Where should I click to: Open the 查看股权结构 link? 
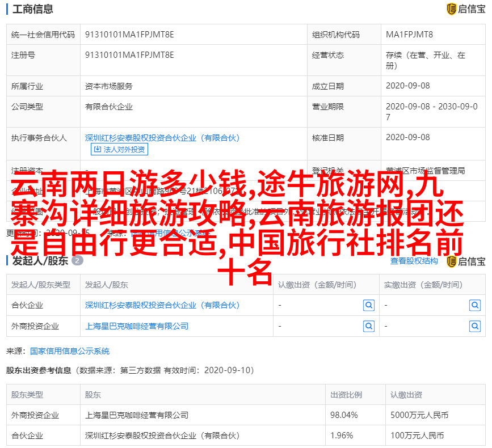coord(414,261)
